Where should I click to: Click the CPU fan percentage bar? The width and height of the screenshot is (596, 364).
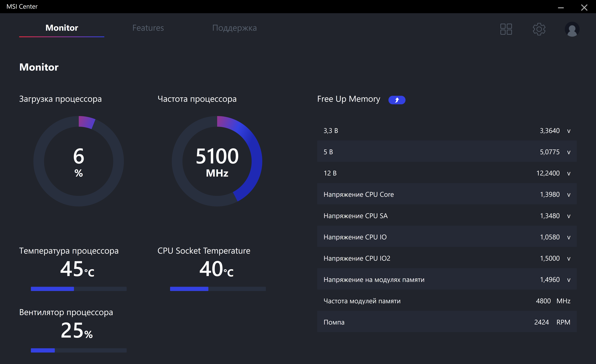pyautogui.click(x=79, y=350)
